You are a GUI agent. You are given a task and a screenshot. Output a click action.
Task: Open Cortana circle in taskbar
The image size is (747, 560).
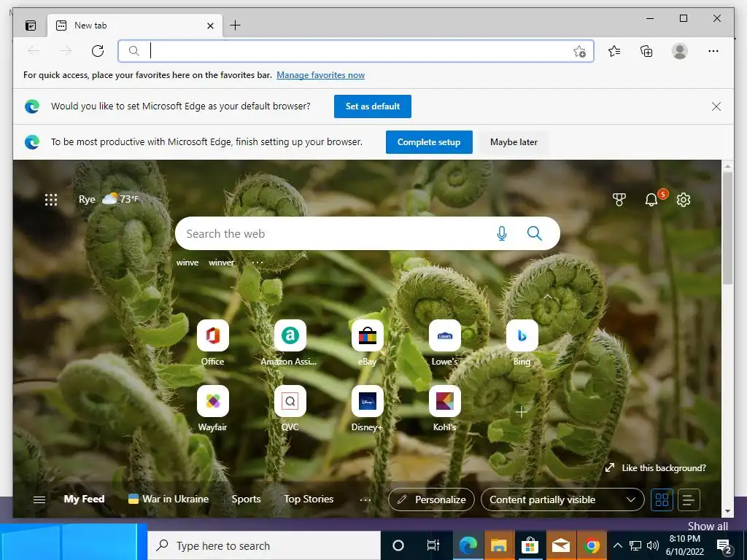398,545
